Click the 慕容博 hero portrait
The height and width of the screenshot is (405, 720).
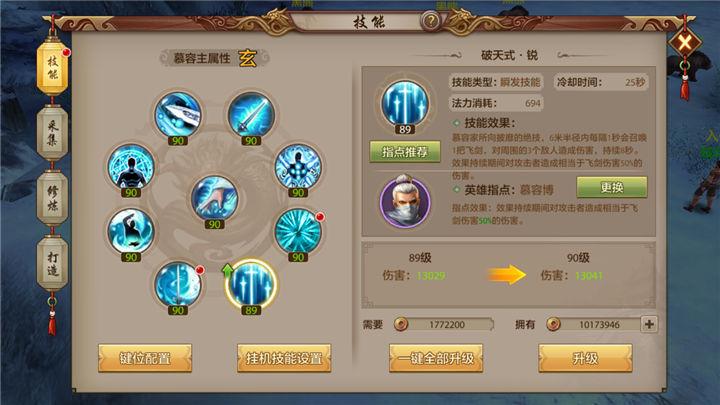coord(405,201)
